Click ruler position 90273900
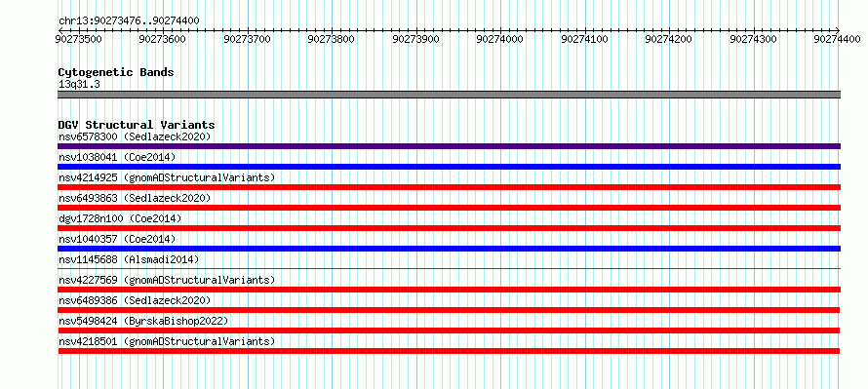Screen dimensions: 868x389 click(x=415, y=39)
